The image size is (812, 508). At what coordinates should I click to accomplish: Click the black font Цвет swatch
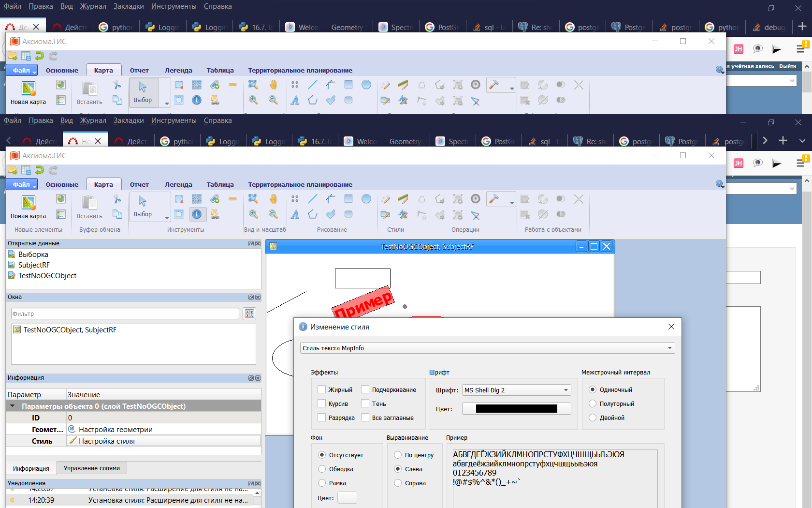point(516,409)
